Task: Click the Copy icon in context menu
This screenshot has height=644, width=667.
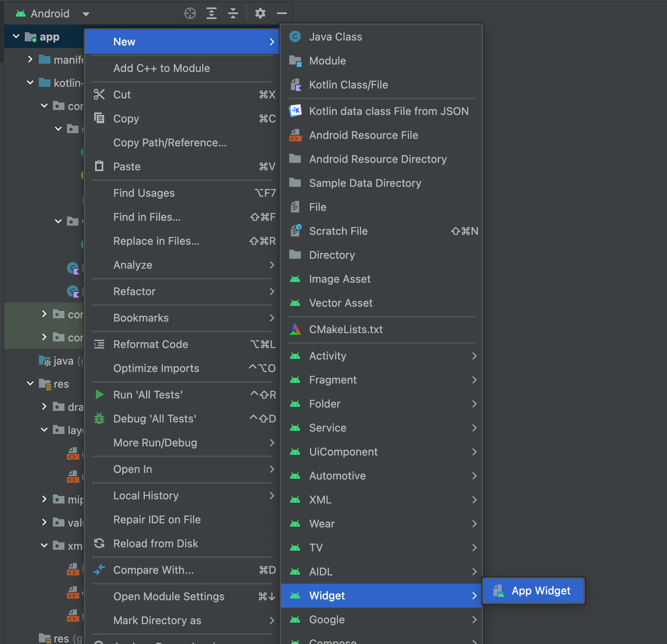Action: pyautogui.click(x=99, y=118)
